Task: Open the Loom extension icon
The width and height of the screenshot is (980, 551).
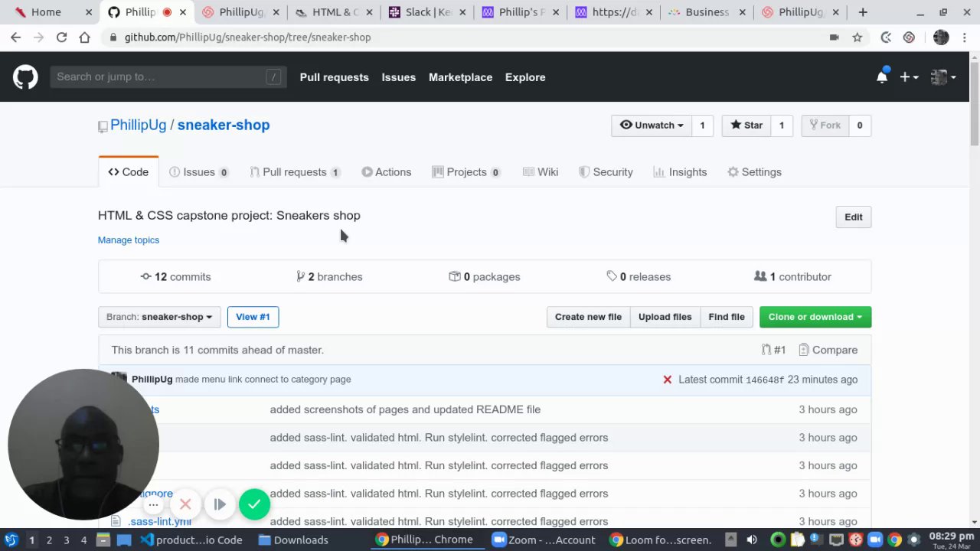Action: coord(909,37)
